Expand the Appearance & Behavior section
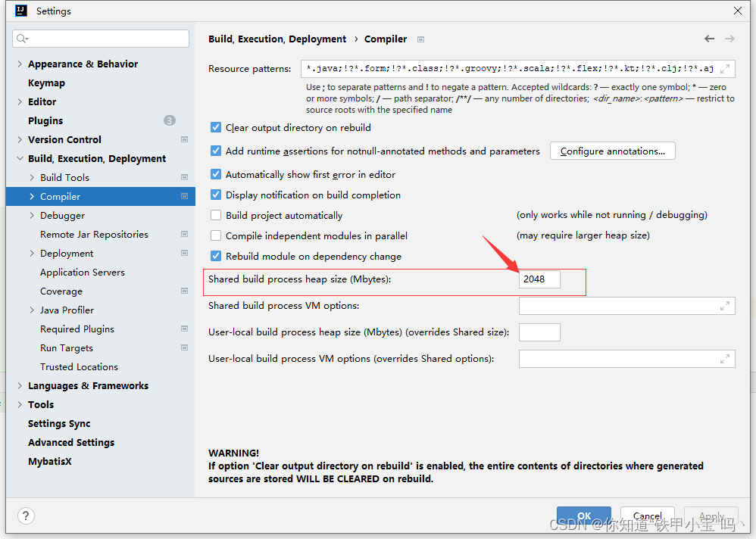The image size is (756, 539). click(x=20, y=64)
